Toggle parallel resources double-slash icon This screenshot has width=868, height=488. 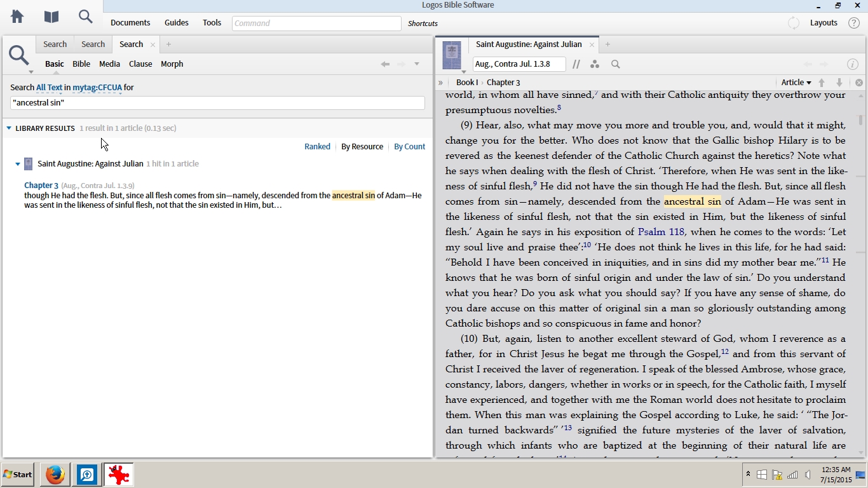[x=576, y=64]
